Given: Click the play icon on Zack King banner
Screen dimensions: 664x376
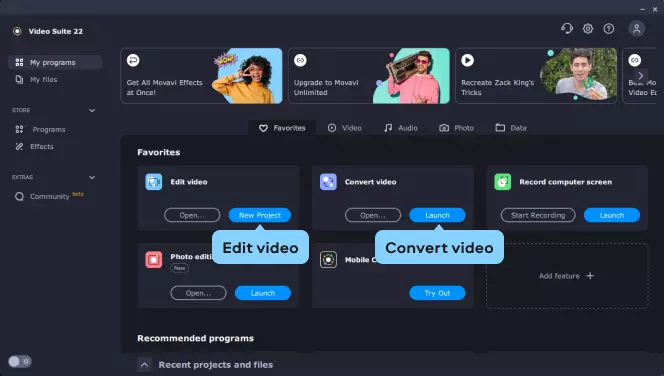Looking at the screenshot, I should tap(468, 60).
